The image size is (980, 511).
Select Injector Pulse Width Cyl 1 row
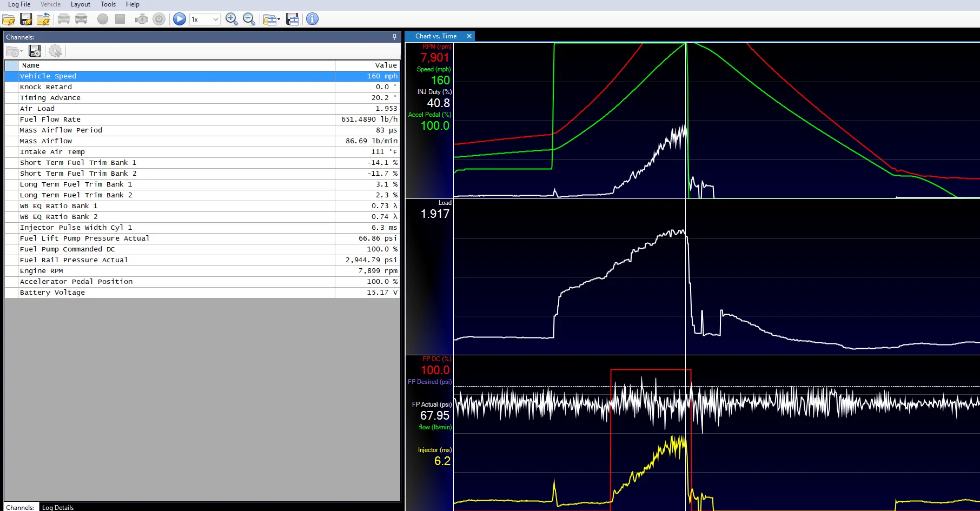tap(202, 228)
